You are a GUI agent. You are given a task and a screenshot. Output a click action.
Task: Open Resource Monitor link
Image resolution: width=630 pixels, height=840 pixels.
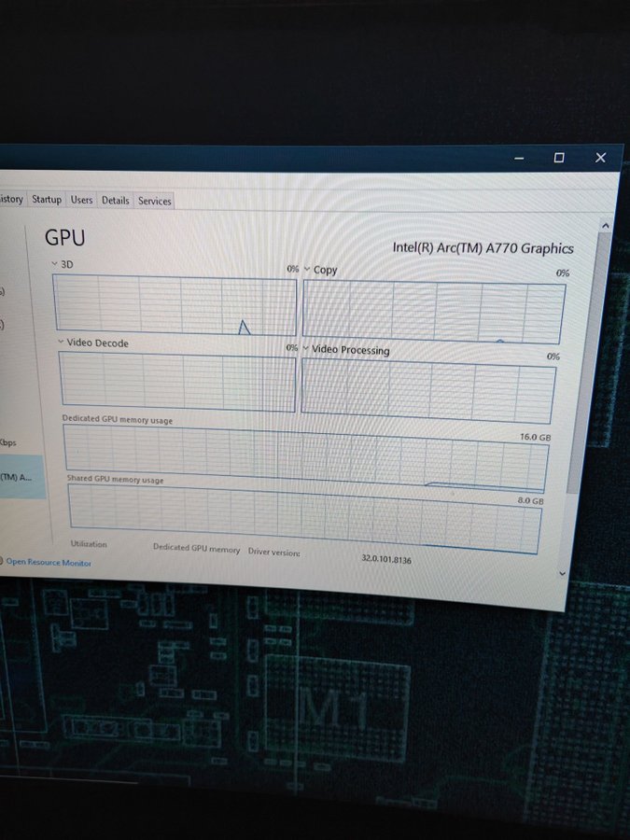click(x=49, y=563)
